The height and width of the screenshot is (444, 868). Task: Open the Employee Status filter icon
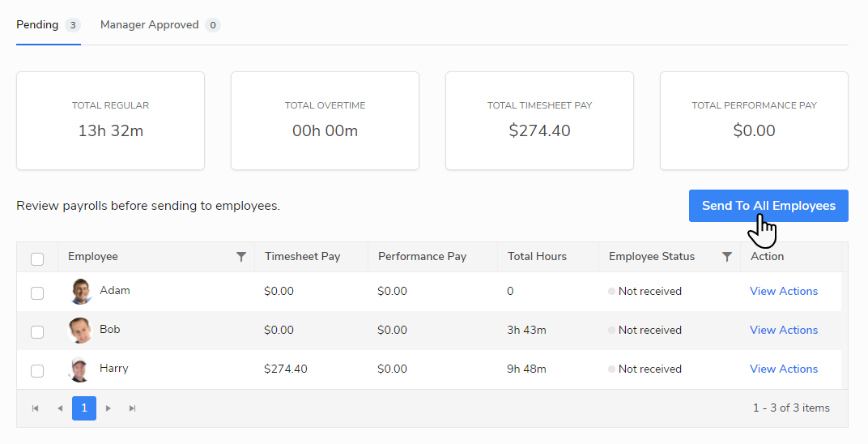(x=726, y=257)
